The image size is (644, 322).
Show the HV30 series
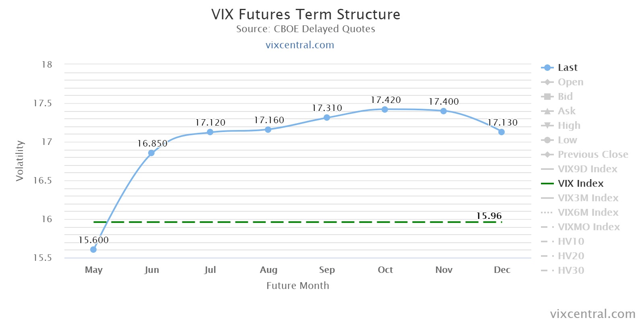click(x=571, y=270)
